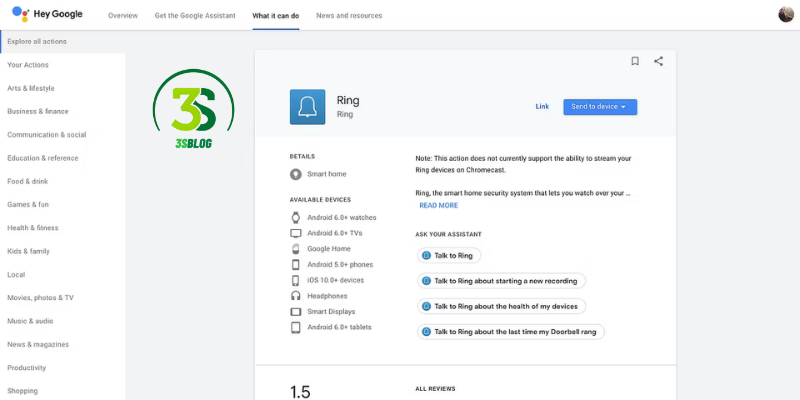Click the Headphones device icon
The image size is (800, 400).
click(296, 296)
